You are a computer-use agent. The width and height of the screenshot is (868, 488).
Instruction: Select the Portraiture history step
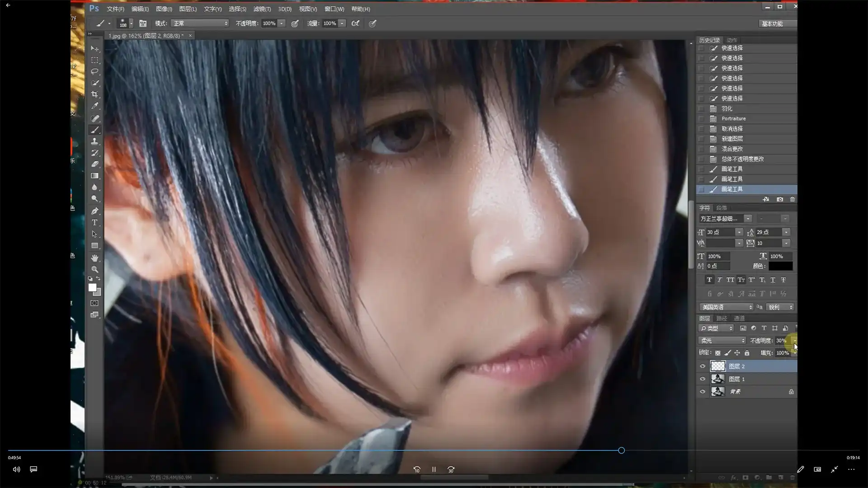coord(733,119)
